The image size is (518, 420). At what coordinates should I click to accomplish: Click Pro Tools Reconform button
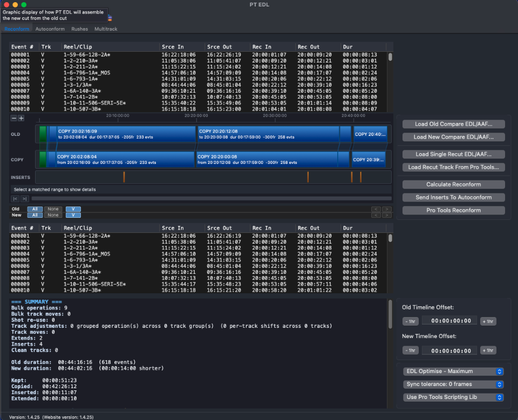[x=454, y=210]
